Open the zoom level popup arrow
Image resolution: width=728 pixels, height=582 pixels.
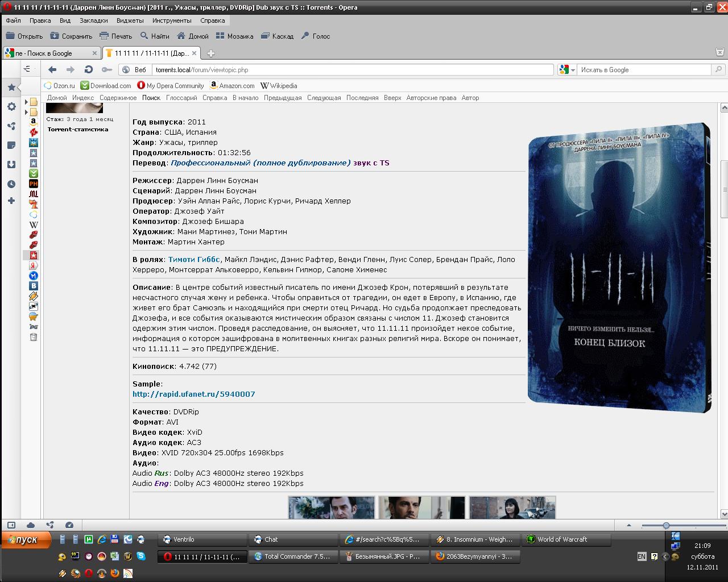[x=628, y=525]
